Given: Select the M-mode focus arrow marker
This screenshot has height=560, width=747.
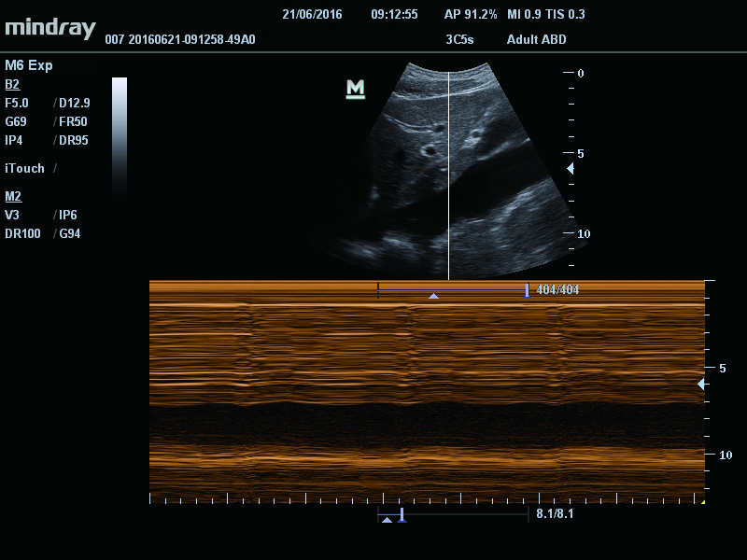Looking at the screenshot, I should (x=701, y=384).
